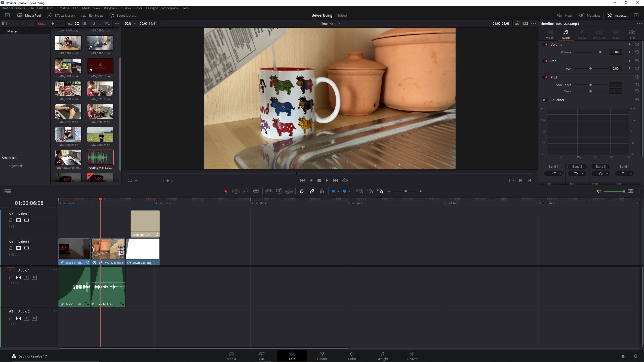
Task: Open Band 2 filter type dropdown
Action: (577, 174)
